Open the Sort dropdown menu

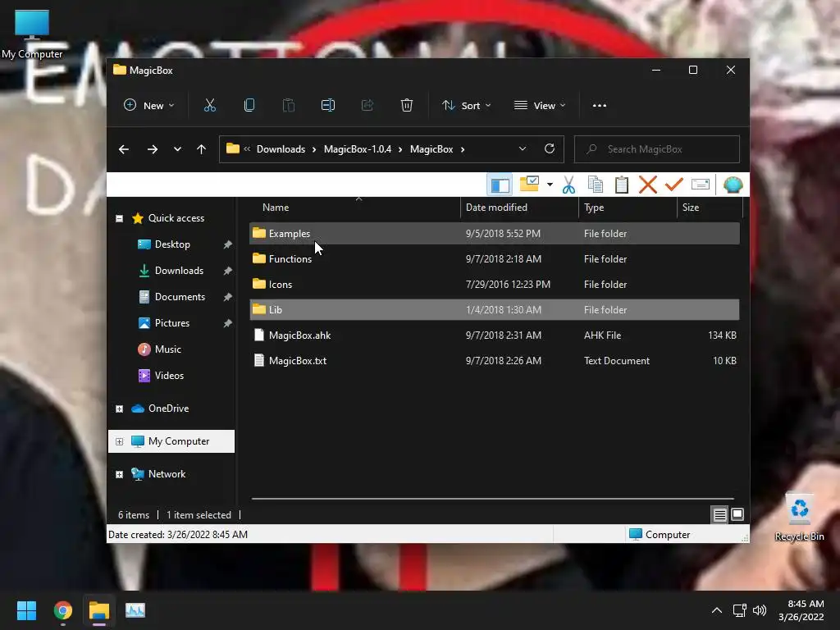click(x=467, y=106)
